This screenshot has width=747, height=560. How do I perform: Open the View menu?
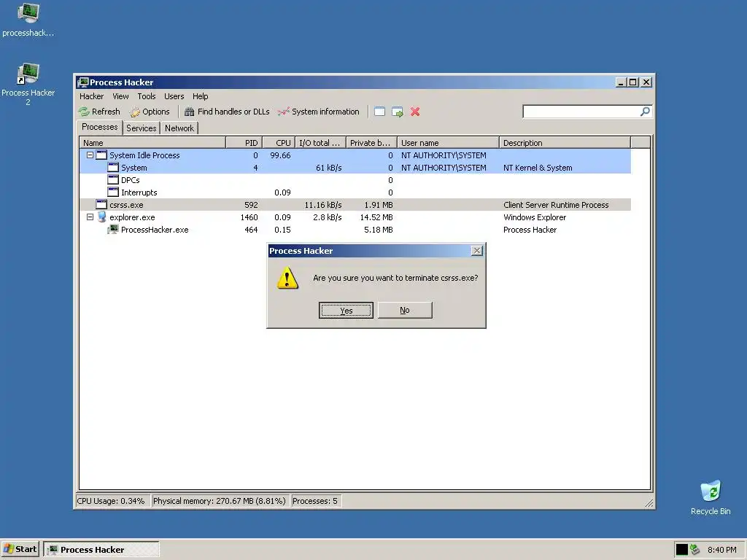tap(120, 96)
